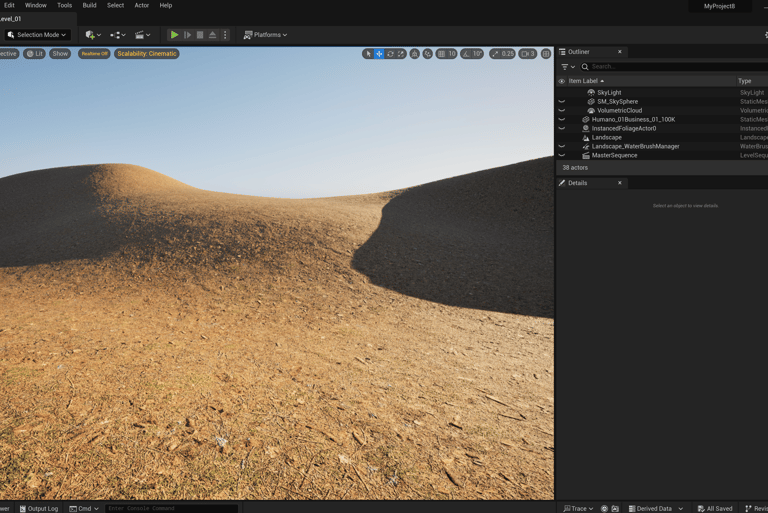
Task: Select the rotate gizmo tool
Action: pos(390,54)
